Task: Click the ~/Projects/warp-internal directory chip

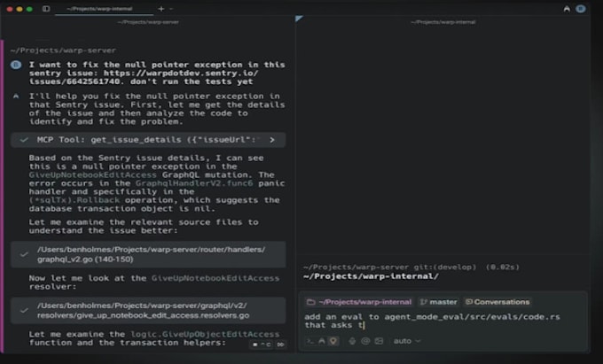Action: tap(359, 302)
